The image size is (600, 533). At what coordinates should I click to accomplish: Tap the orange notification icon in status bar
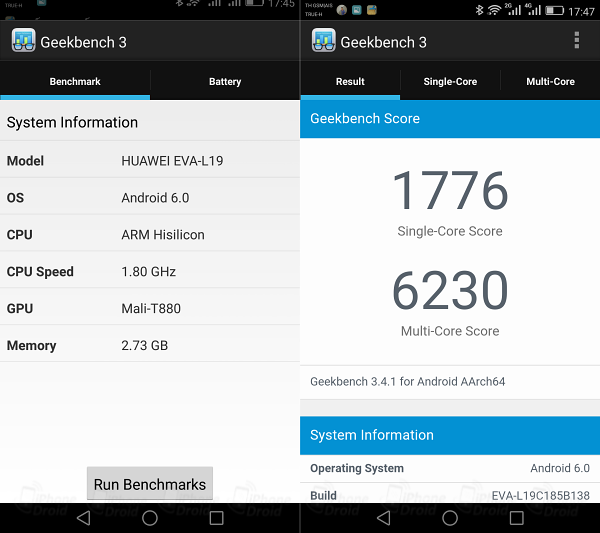372,10
